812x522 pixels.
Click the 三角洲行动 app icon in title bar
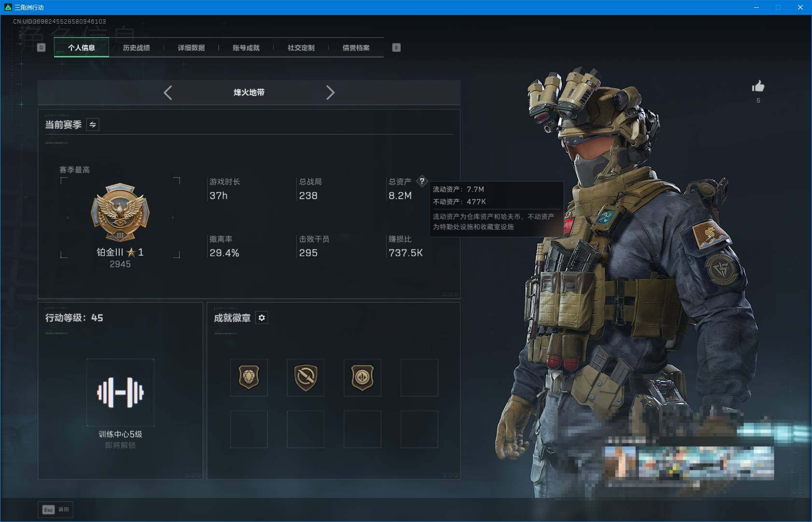8,7
